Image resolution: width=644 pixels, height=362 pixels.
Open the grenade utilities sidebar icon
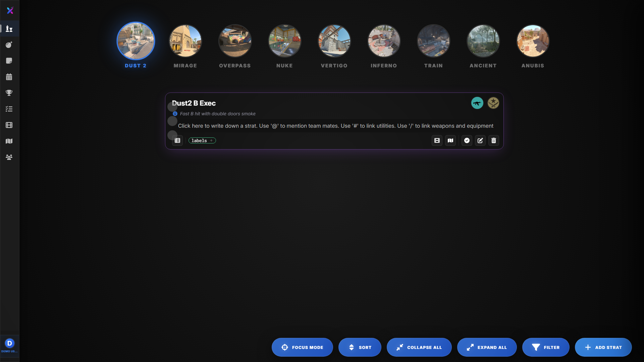click(x=9, y=45)
